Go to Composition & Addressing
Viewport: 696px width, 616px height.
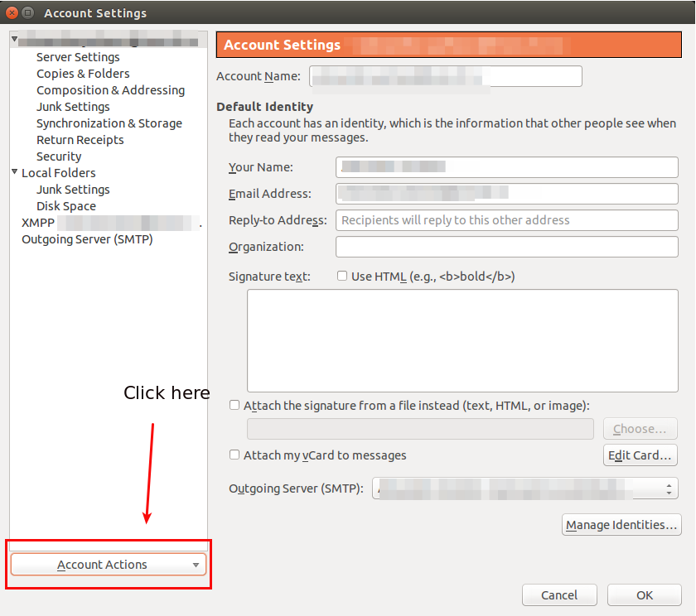tap(110, 90)
